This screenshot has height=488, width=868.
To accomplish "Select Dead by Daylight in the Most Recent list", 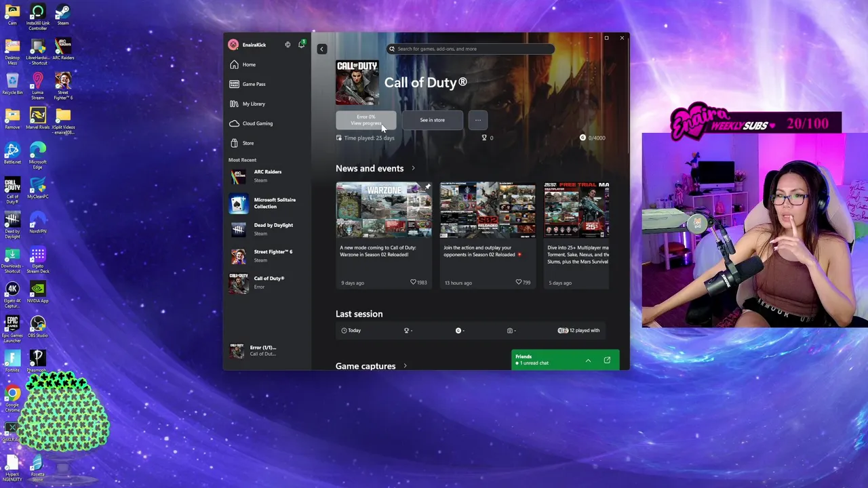I will [x=267, y=229].
